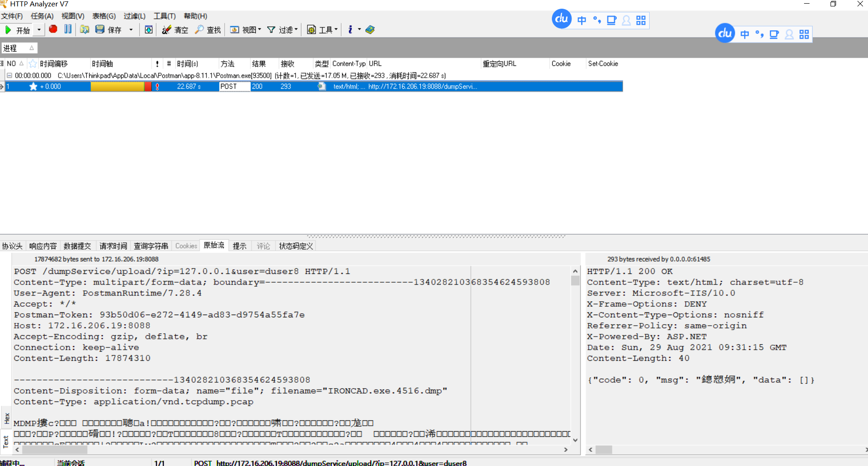868x466 pixels.
Task: Start a new capture with the green arrow
Action: (8, 30)
